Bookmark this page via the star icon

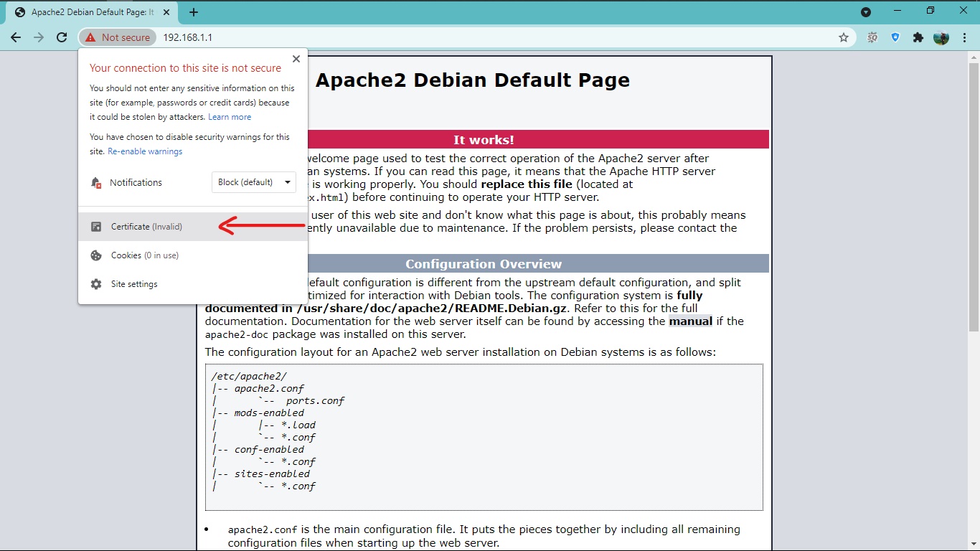(843, 37)
